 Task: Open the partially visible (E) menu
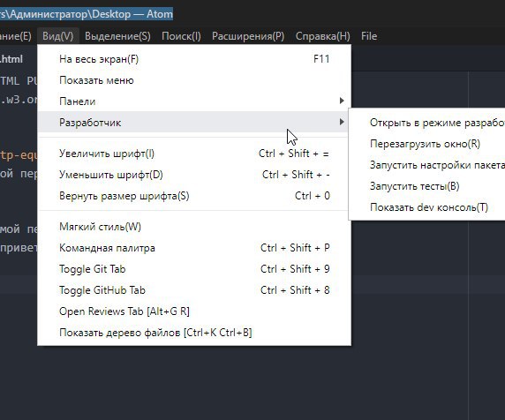pyautogui.click(x=16, y=36)
